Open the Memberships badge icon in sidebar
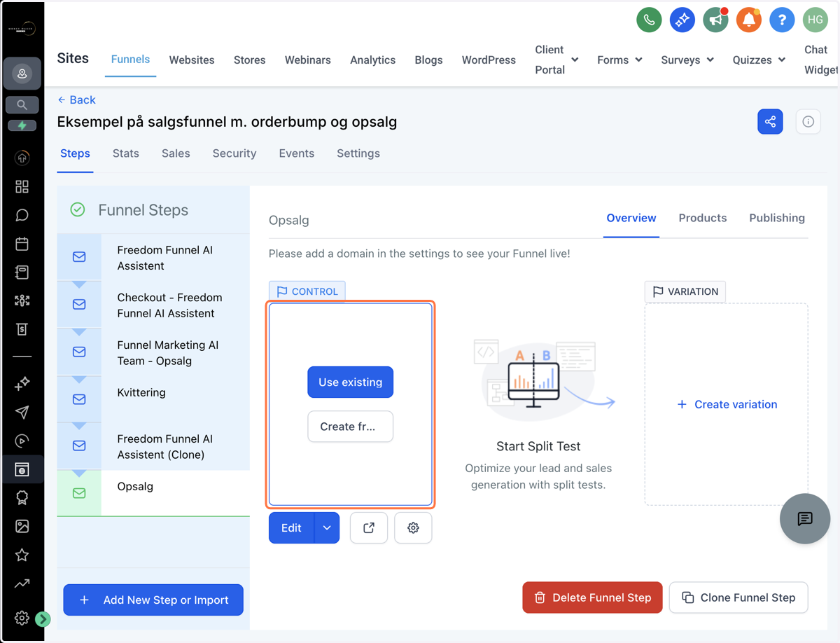The image size is (840, 643). tap(22, 497)
